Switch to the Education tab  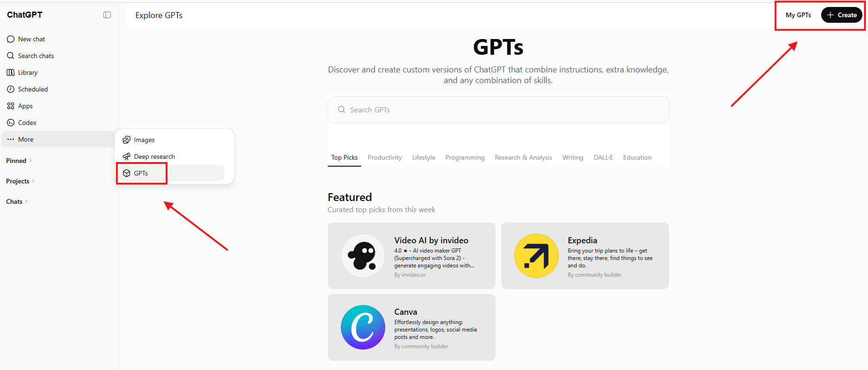[x=637, y=157]
